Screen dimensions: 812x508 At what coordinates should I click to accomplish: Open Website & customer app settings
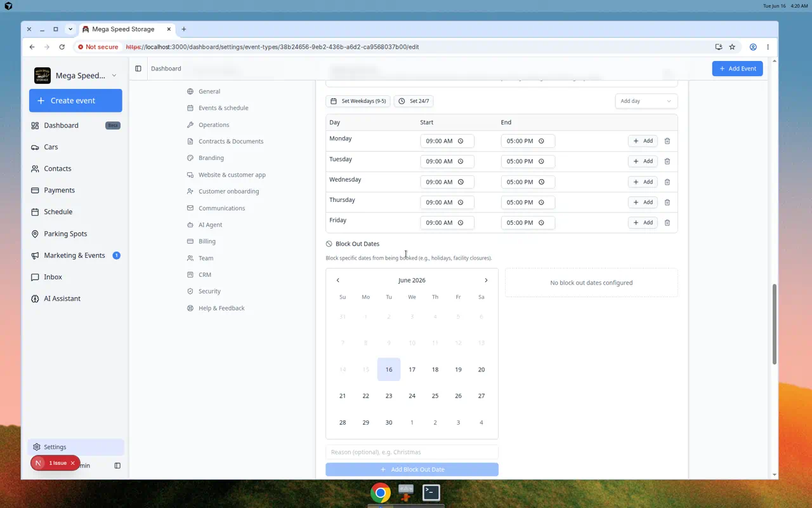(232, 175)
